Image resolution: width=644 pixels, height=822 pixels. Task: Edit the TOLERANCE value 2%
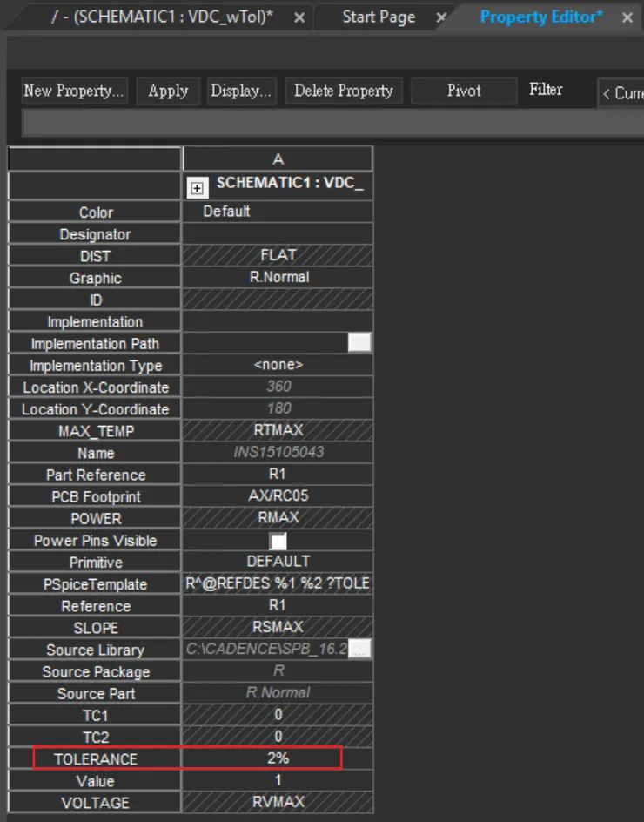(278, 758)
